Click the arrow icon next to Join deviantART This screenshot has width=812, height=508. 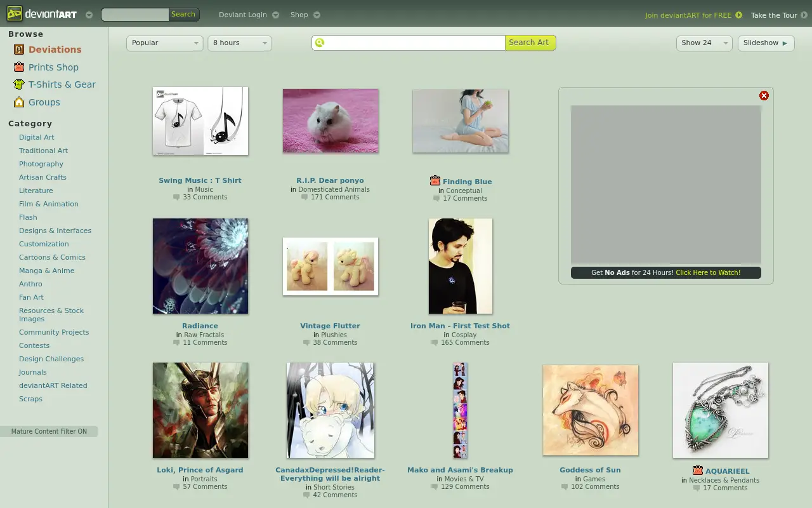tap(738, 15)
